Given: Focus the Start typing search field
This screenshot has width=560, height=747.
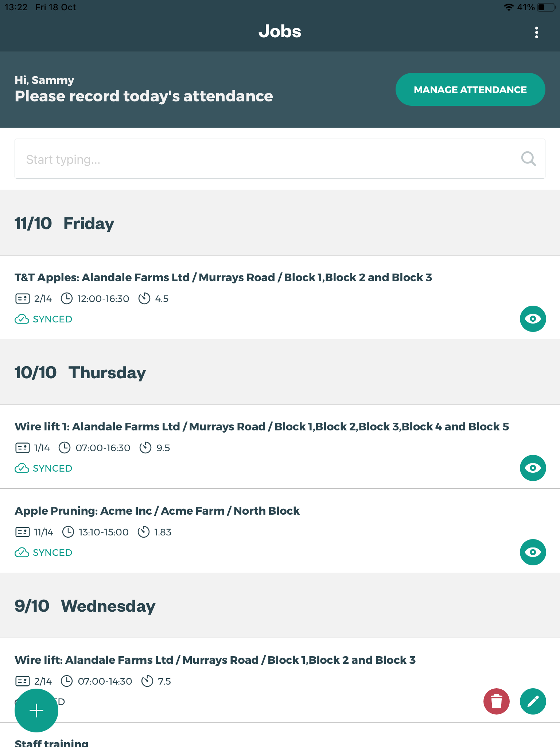Looking at the screenshot, I should pos(255,159).
